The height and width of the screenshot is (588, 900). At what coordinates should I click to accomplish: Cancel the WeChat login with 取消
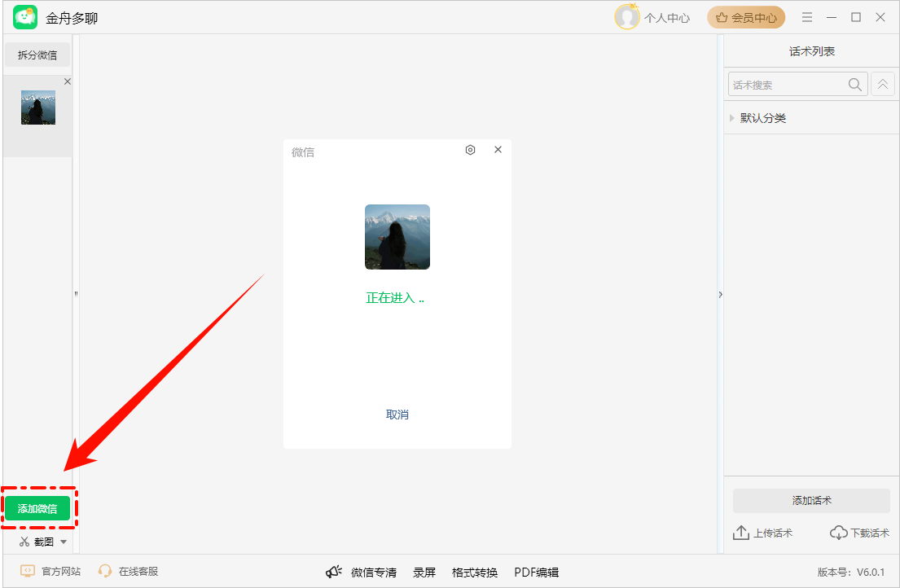coord(397,414)
